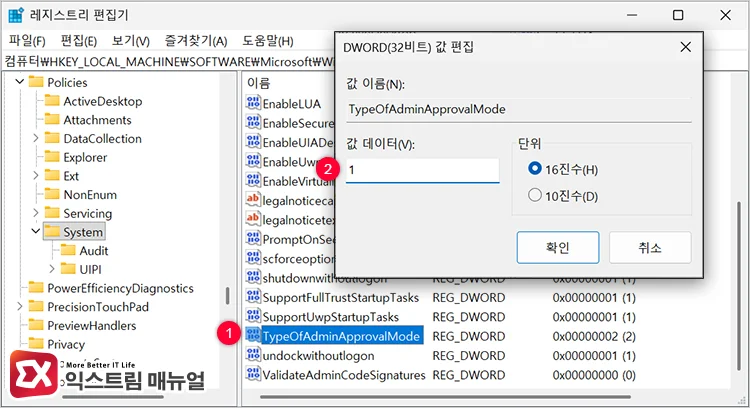Collapse the Policies tree node
750x408 pixels.
20,81
